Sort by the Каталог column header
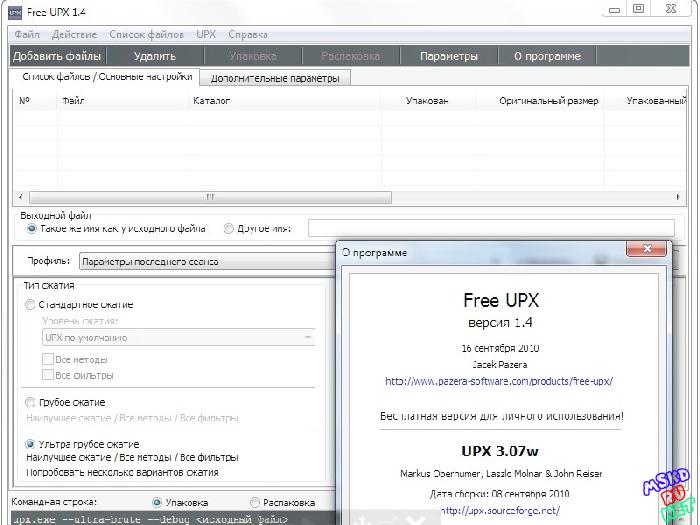 pyautogui.click(x=285, y=101)
